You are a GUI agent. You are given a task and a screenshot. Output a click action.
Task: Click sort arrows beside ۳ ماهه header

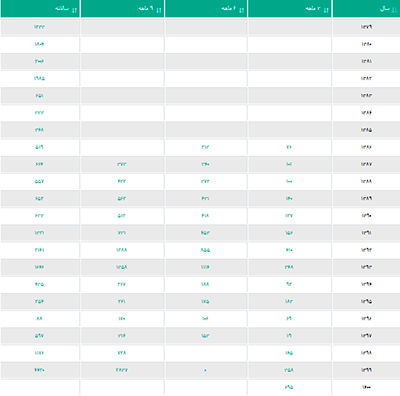tap(325, 10)
